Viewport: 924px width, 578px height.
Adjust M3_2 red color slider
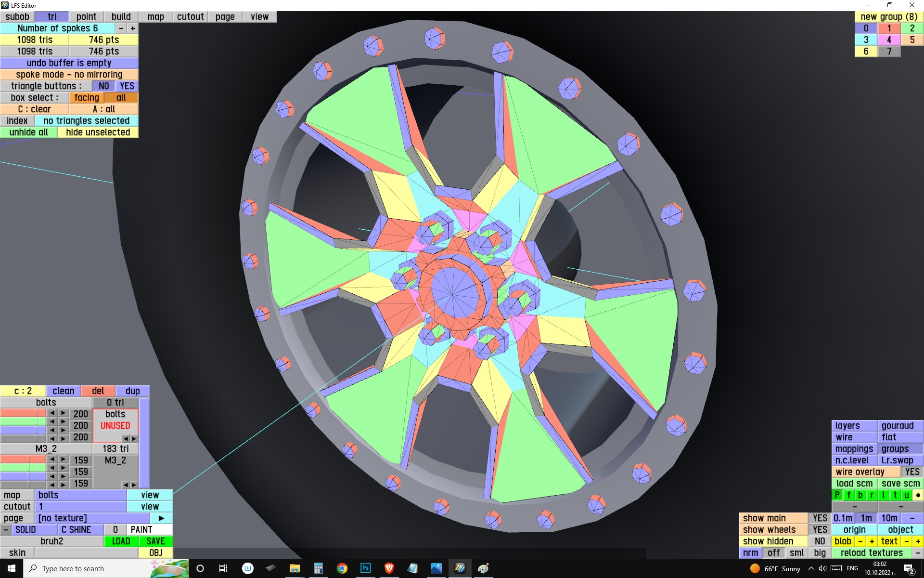click(23, 460)
